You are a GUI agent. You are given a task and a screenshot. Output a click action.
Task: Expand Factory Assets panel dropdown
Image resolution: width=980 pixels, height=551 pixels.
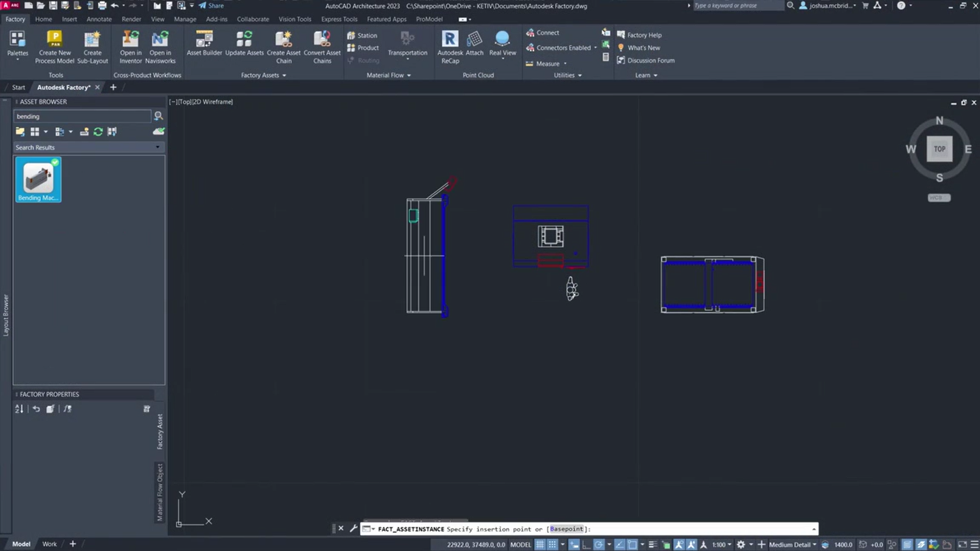[x=284, y=75]
